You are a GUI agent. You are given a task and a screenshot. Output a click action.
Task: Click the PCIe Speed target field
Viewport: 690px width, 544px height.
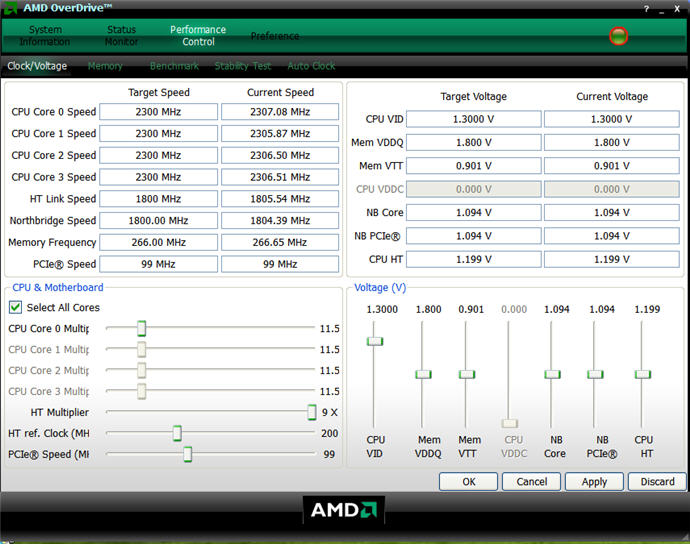158,264
